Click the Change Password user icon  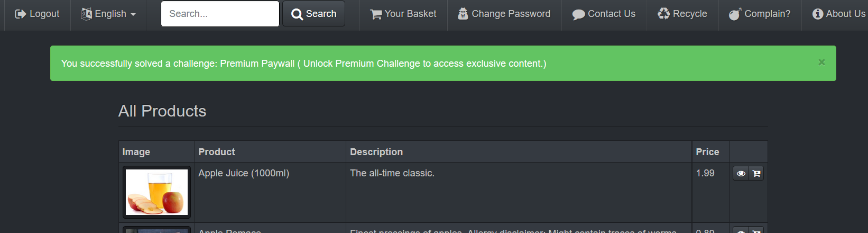pos(463,14)
